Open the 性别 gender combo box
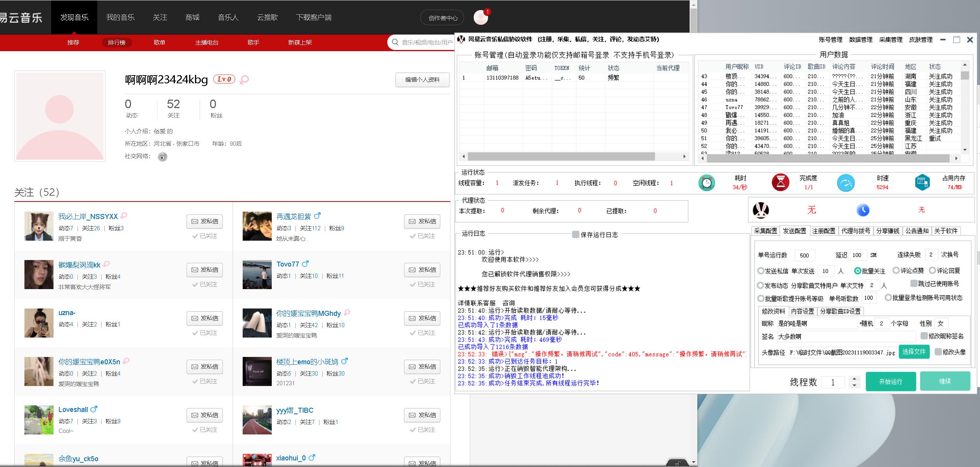The image size is (980, 467). click(940, 323)
